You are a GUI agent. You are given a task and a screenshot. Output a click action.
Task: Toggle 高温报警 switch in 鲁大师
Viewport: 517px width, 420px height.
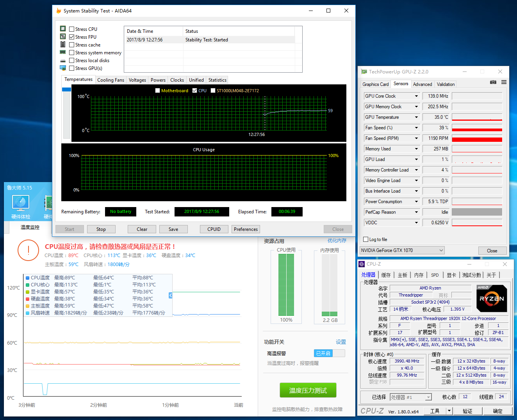click(330, 353)
